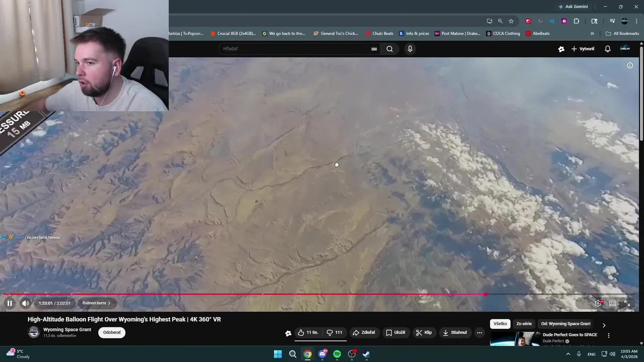Click YouTube sparkle icon beside Vytvoriť

tap(561, 49)
